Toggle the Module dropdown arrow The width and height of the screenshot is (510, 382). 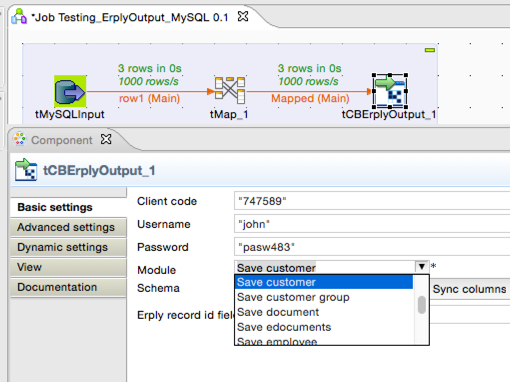[422, 267]
